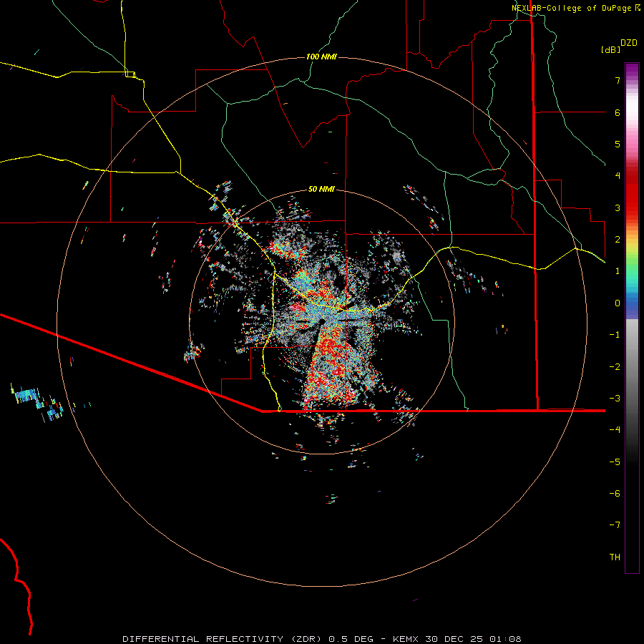Click the 100 NMI range ring label
This screenshot has height=644, width=644.
point(321,57)
